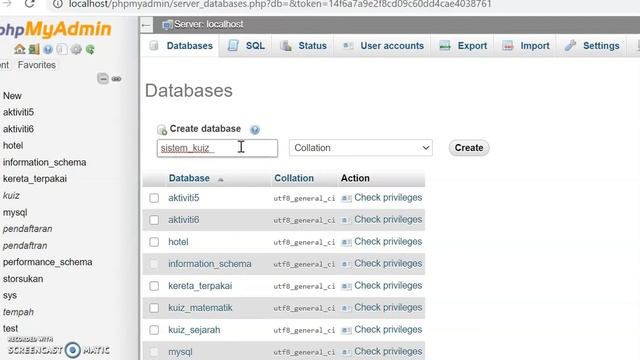Select New in navigation tree
The width and height of the screenshot is (640, 360).
click(x=12, y=96)
